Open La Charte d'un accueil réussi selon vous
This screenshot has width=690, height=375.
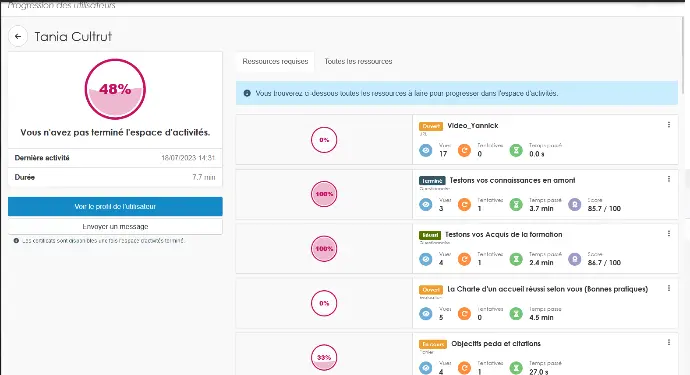(x=547, y=289)
